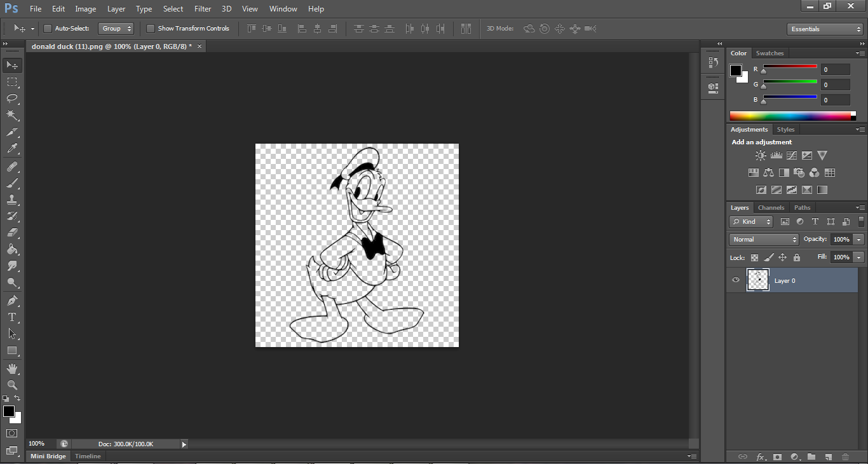868x464 pixels.
Task: Select the Healing Brush tool
Action: coord(12,167)
